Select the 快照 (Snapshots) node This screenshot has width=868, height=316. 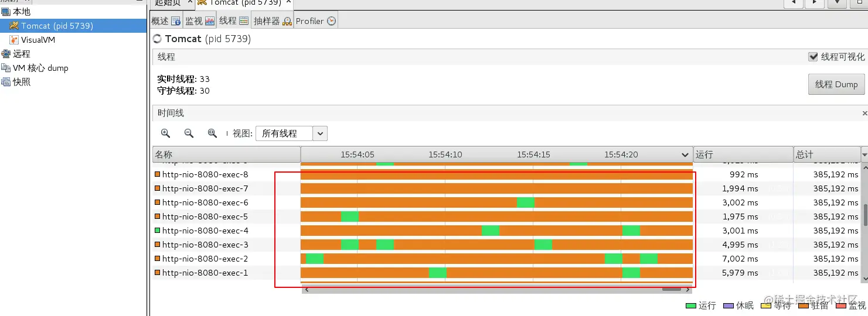(16, 82)
